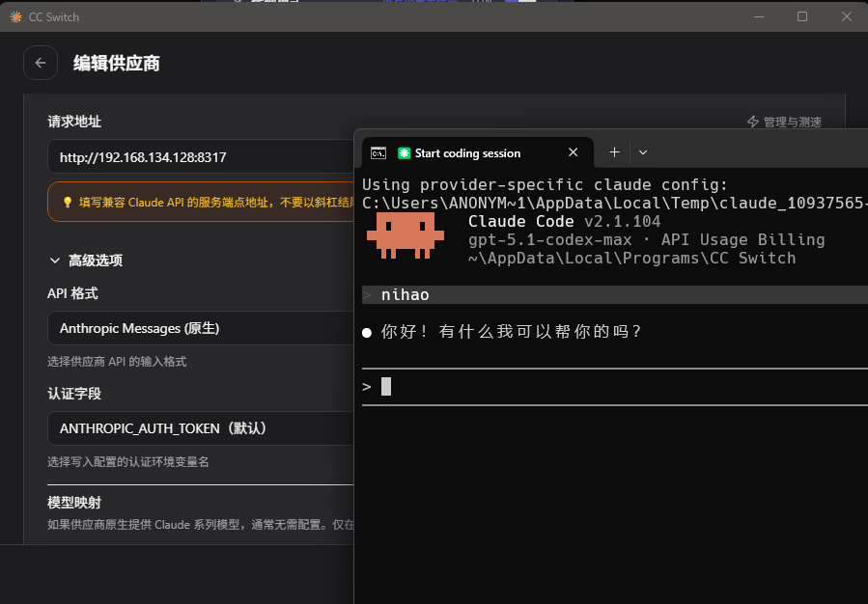This screenshot has height=604, width=868.
Task: Select the Start coding session terminal tab
Action: pyautogui.click(x=477, y=152)
